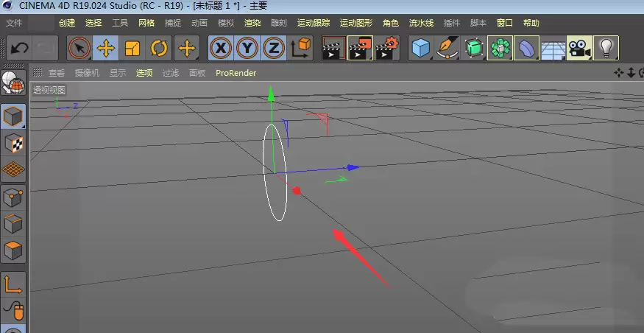Click the greyed-out redo arrow
Screen dimensions: 644x333
point(45,49)
